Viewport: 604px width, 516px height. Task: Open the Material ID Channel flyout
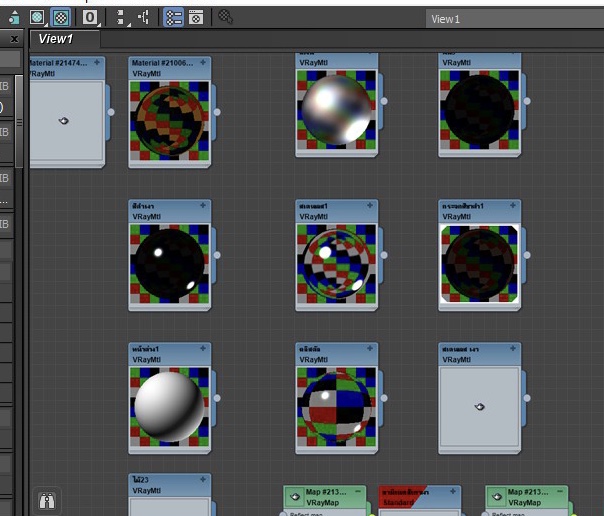coord(91,17)
